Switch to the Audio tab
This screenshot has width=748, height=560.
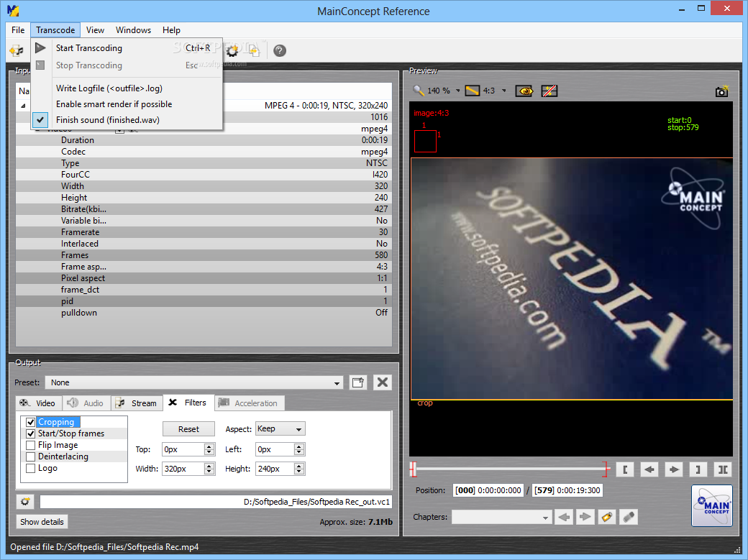[86, 403]
